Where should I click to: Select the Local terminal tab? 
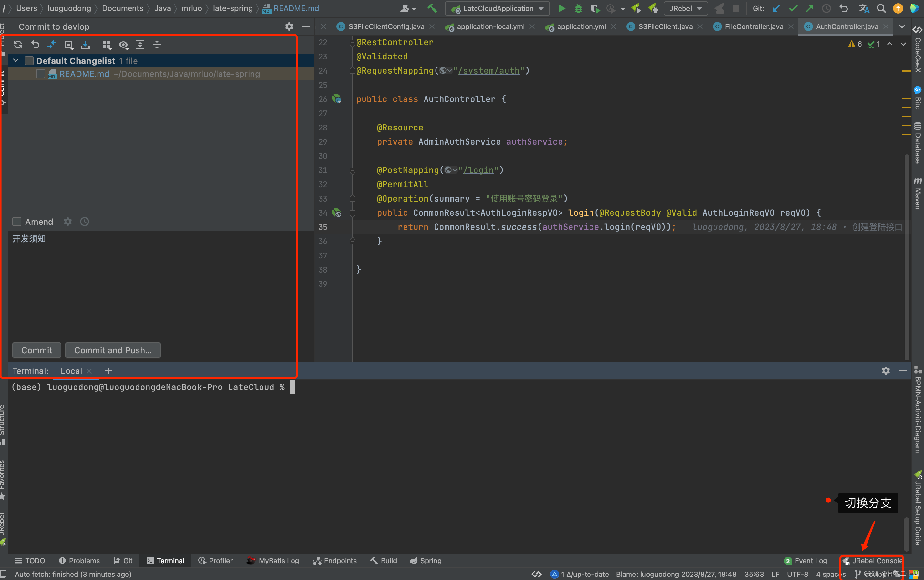point(71,371)
